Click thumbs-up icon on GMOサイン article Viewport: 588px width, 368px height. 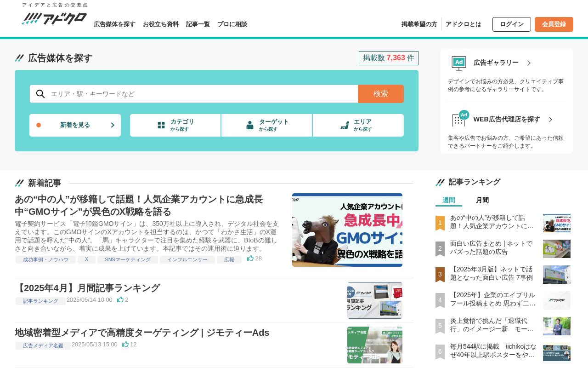click(250, 259)
